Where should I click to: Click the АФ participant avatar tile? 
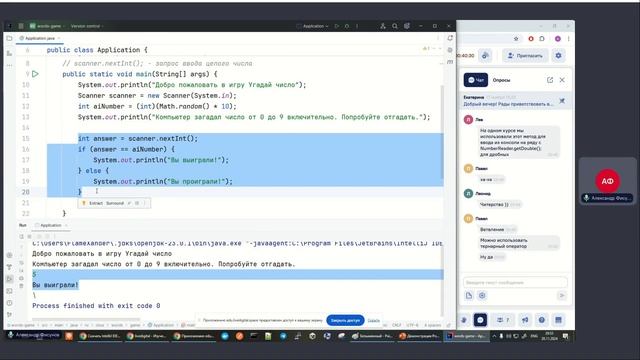(x=607, y=181)
